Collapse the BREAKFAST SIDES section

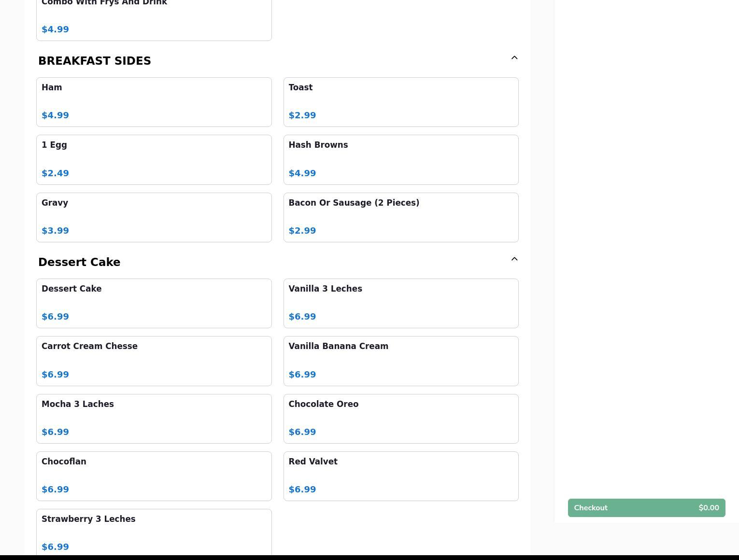[514, 58]
